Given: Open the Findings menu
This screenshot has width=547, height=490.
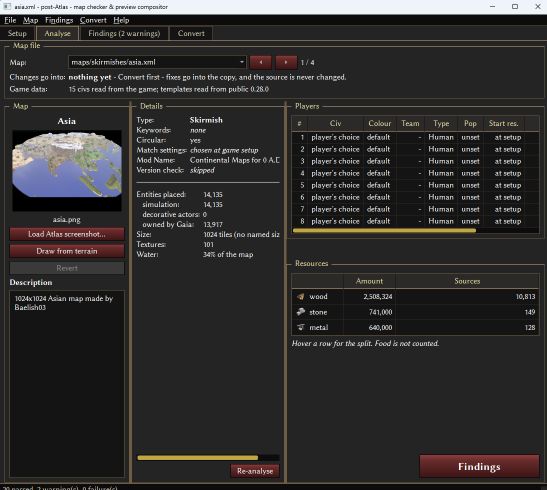Looking at the screenshot, I should (59, 20).
